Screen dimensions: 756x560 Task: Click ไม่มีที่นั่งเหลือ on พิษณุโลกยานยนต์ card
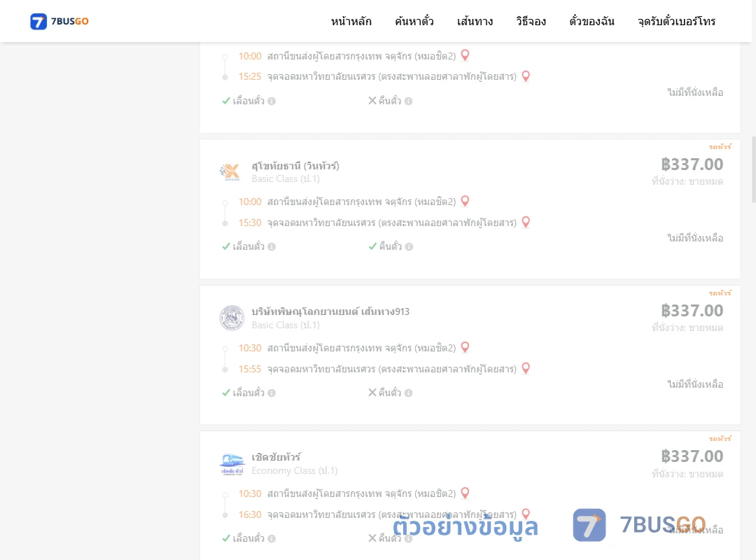coord(695,384)
